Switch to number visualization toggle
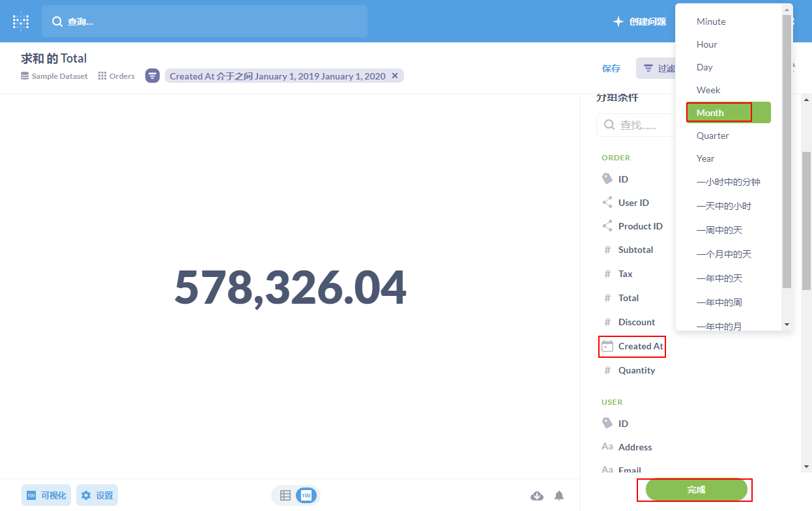 point(306,495)
